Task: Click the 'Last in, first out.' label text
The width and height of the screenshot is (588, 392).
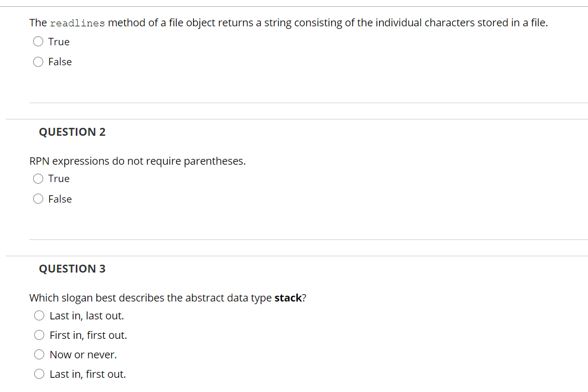Action: (88, 374)
